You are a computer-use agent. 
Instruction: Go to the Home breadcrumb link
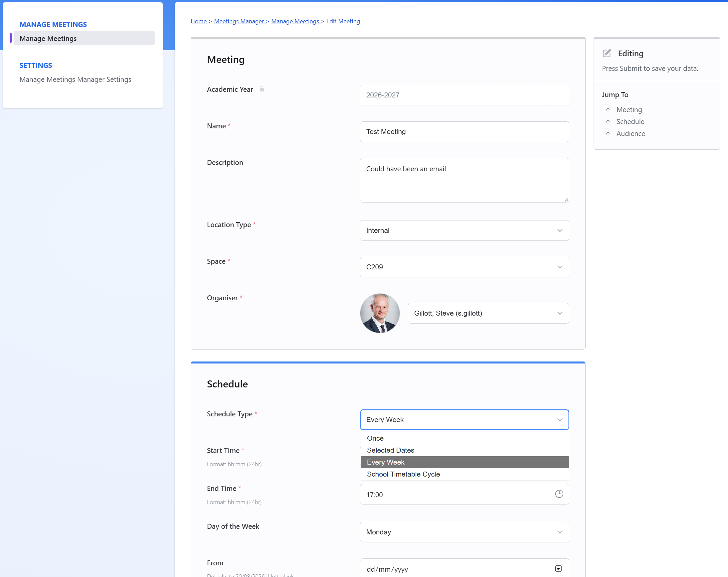199,21
